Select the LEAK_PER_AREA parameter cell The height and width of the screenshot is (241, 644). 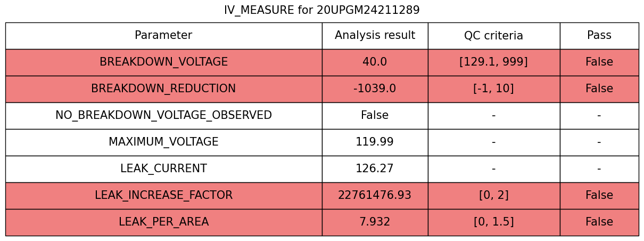pos(163,222)
